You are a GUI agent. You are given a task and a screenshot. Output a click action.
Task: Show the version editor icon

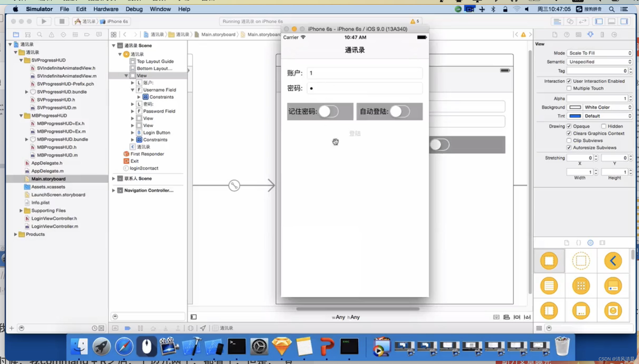(x=583, y=21)
